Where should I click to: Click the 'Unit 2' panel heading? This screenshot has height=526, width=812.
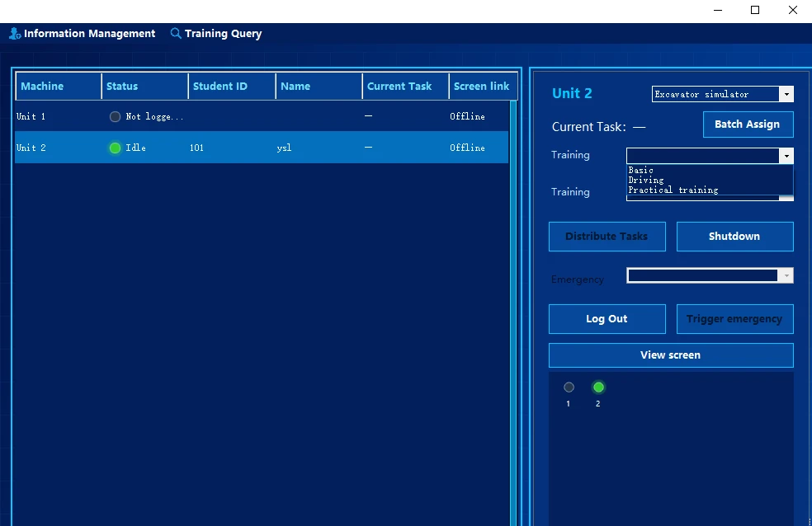[572, 94]
